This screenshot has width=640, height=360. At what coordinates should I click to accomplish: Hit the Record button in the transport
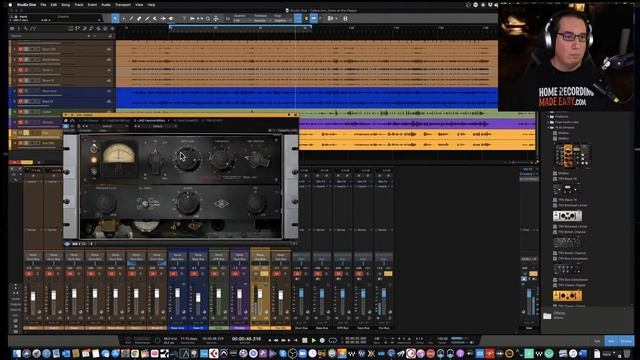[322, 340]
